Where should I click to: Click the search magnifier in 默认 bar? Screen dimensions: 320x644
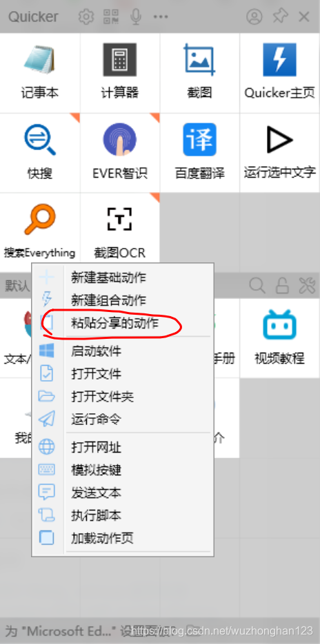click(x=257, y=285)
